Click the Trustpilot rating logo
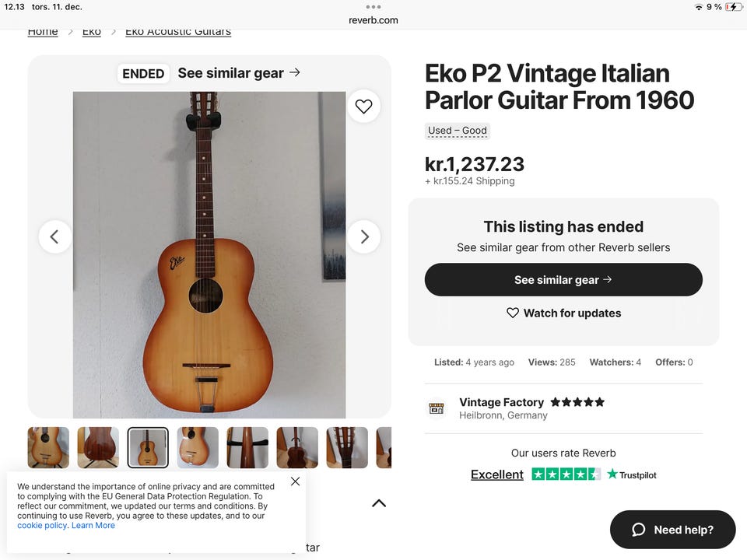Viewport: 747px width, 560px height. 632,474
